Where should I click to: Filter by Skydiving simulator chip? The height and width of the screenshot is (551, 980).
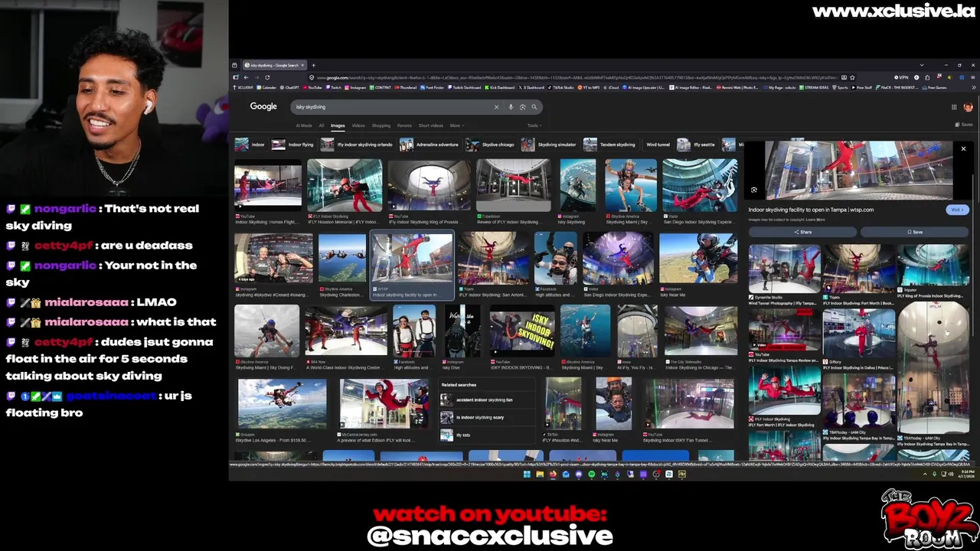pos(549,145)
